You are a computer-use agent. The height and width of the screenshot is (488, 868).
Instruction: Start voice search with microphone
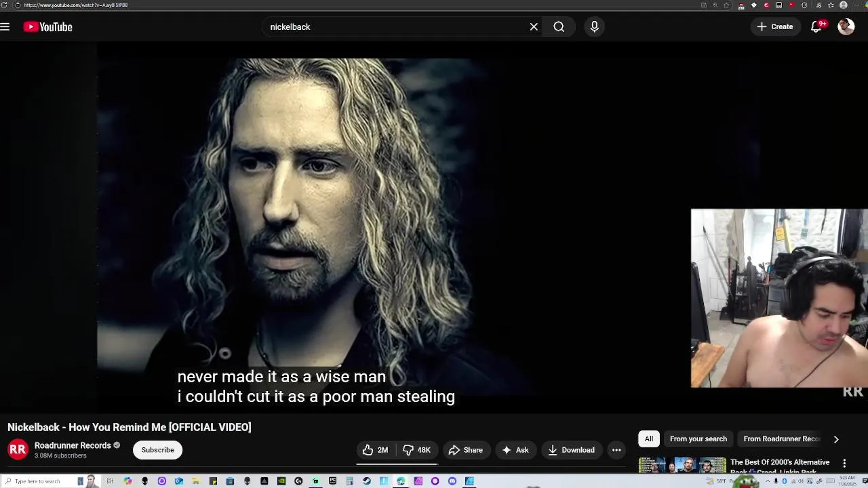[x=594, y=27]
